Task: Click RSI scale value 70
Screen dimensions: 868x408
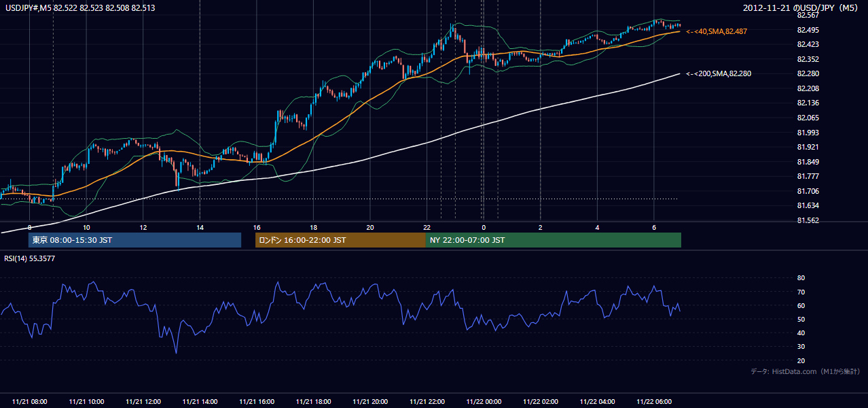Action: (801, 292)
